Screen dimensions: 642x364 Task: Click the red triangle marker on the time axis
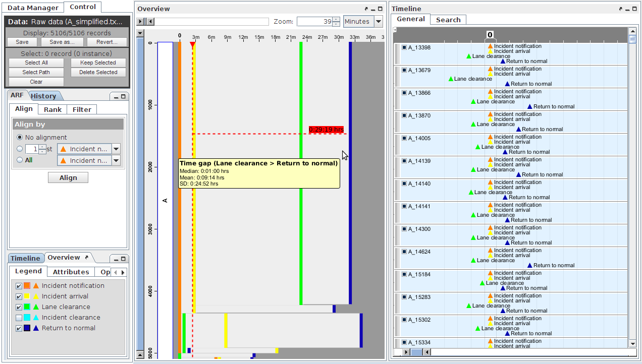pyautogui.click(x=192, y=45)
